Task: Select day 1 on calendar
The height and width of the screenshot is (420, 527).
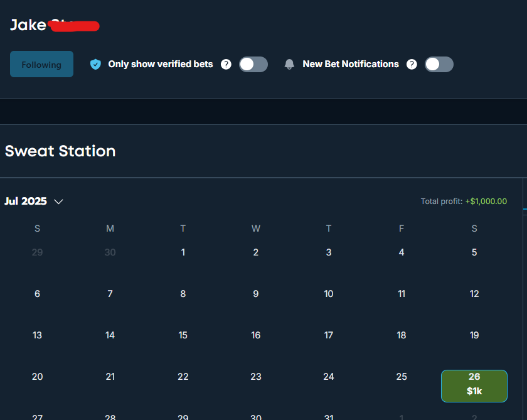Action: click(183, 252)
